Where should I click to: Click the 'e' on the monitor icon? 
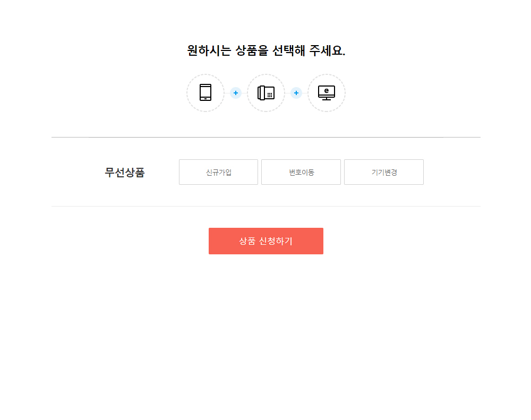pyautogui.click(x=327, y=90)
